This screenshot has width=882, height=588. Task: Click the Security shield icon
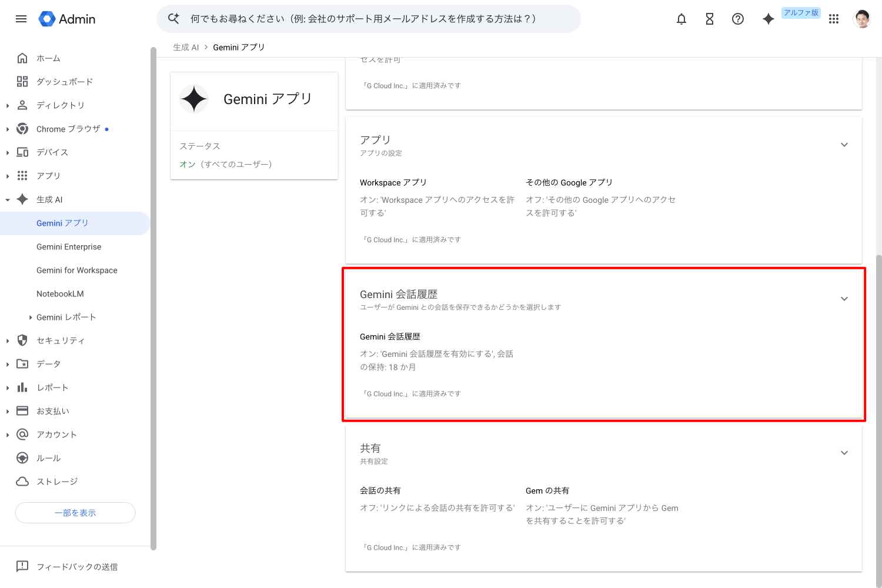[22, 340]
